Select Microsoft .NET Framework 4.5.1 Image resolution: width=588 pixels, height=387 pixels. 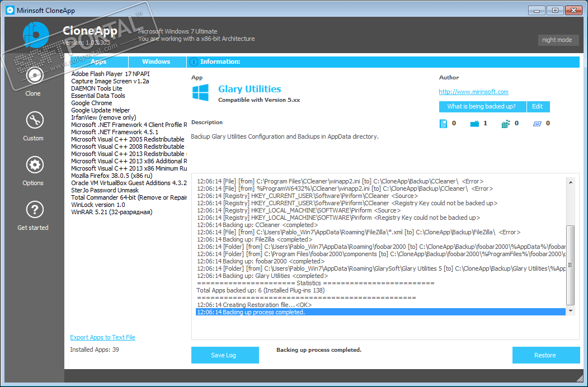tap(115, 132)
